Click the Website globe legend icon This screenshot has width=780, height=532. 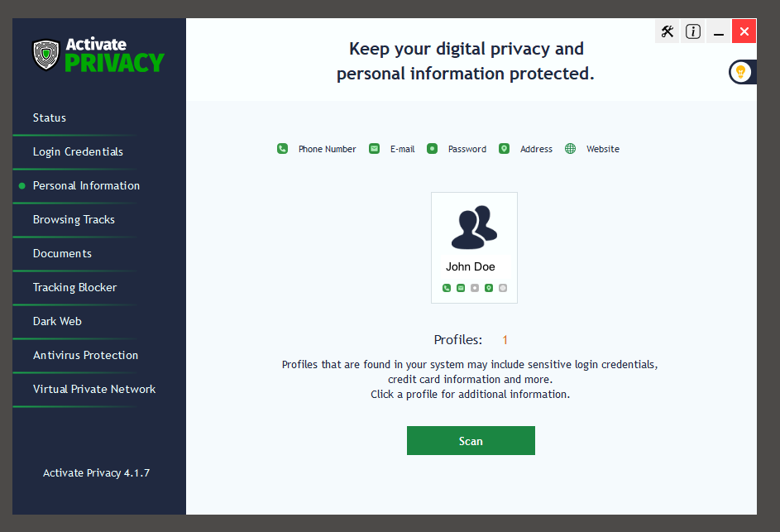tap(570, 148)
